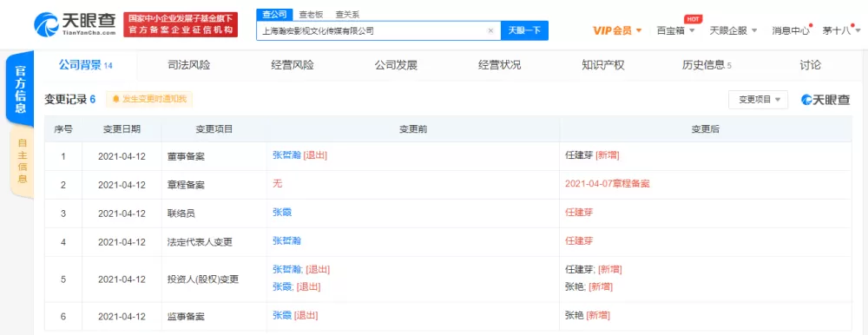
Task: Click the HOT badge above 百宝箱
Action: [692, 19]
